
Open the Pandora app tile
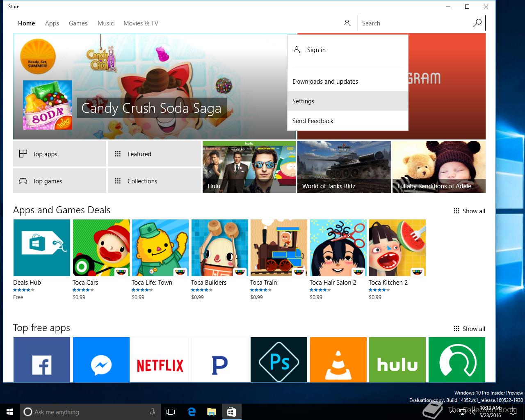click(220, 360)
